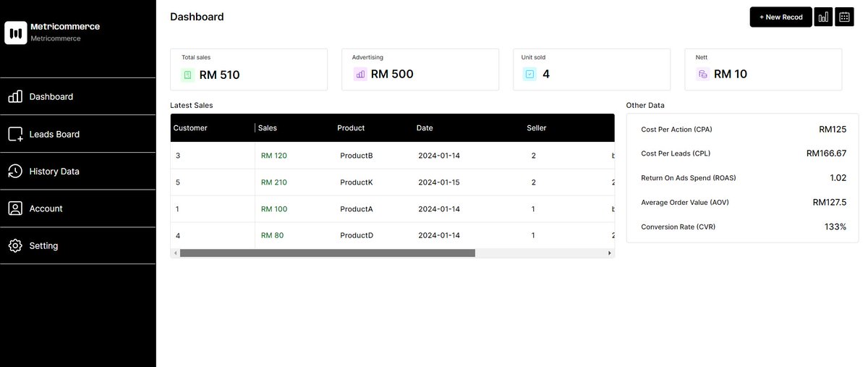Click customer number 5 cell
Viewport: 868px width, 367px height.
click(x=178, y=182)
